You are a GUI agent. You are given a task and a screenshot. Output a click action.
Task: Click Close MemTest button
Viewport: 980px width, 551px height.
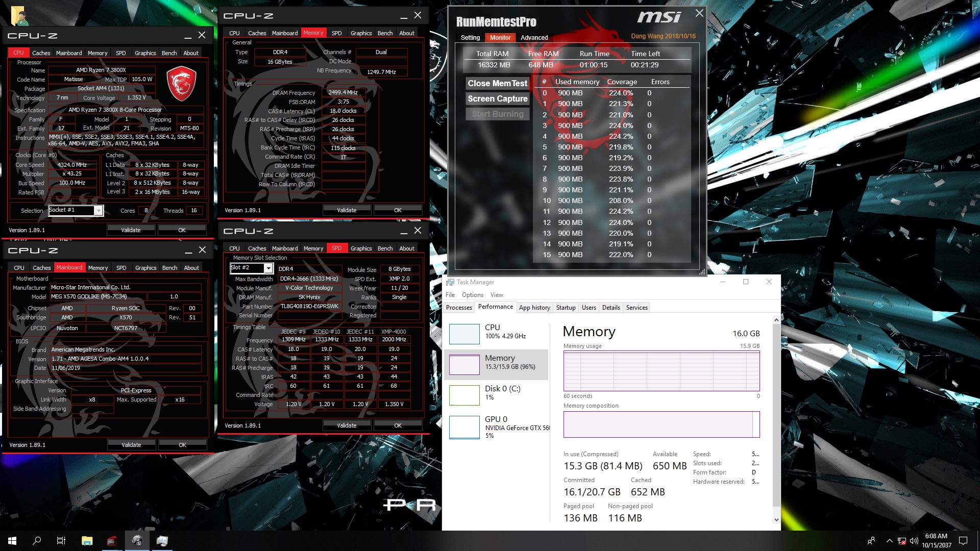tap(497, 83)
